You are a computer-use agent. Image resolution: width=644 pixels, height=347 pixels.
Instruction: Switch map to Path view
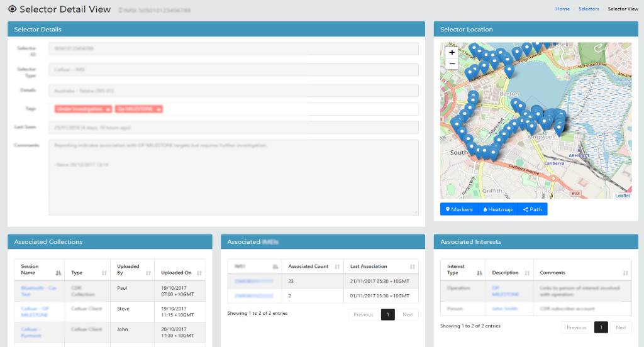(x=532, y=209)
